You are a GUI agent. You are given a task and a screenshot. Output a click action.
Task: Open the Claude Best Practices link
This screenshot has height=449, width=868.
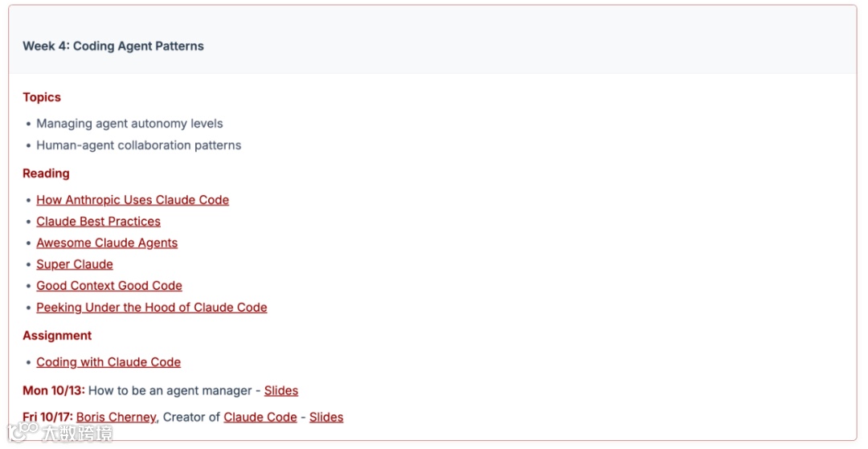click(98, 222)
